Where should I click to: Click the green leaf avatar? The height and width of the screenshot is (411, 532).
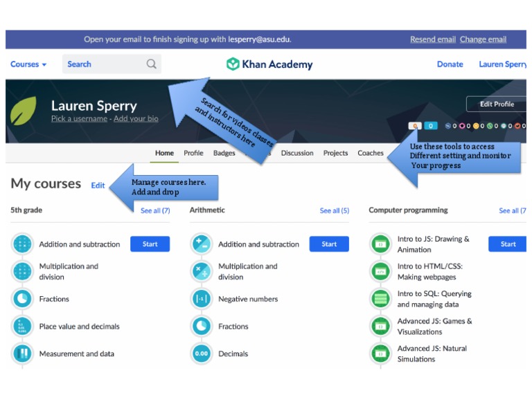tap(24, 111)
